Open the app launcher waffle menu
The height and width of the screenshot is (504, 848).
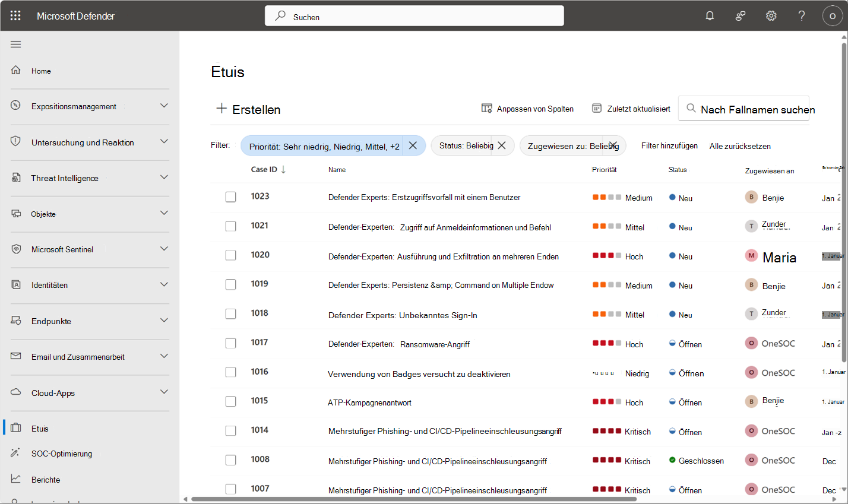[x=15, y=15]
